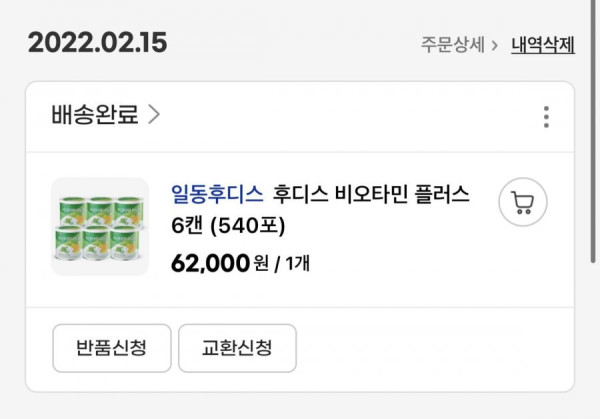The image size is (600, 419).
Task: Select the 2022.02.15 order date heading
Action: click(98, 42)
